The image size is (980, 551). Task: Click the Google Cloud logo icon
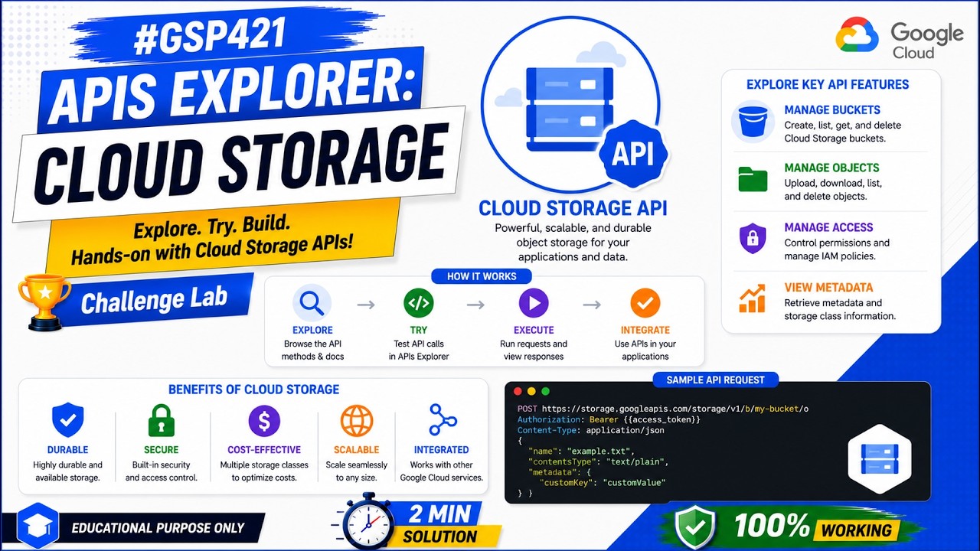click(x=857, y=35)
